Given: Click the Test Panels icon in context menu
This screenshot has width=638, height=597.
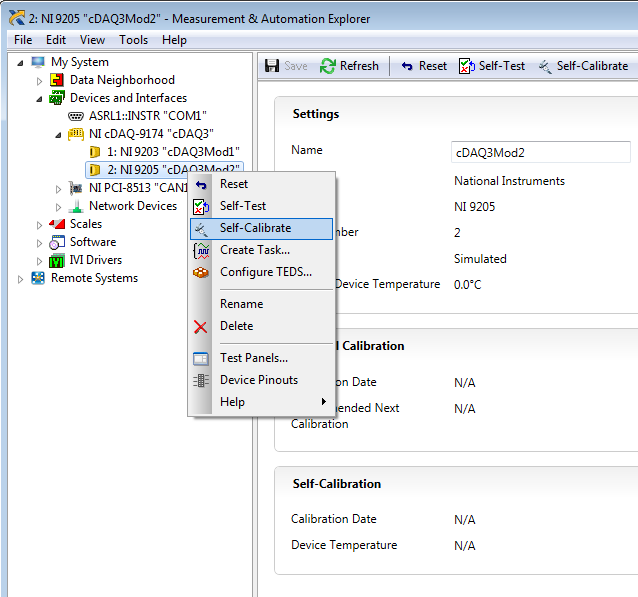Looking at the screenshot, I should [x=201, y=359].
